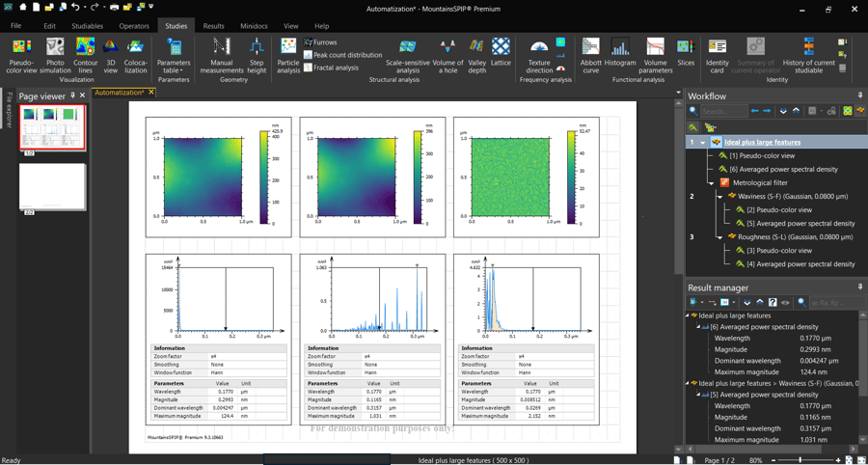The height and width of the screenshot is (465, 868).
Task: Toggle the studiables display button in Workflow toolbar
Action: click(x=860, y=111)
